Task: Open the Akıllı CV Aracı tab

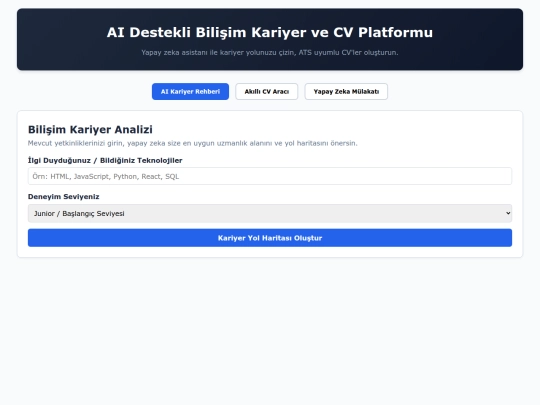Action: [x=267, y=92]
